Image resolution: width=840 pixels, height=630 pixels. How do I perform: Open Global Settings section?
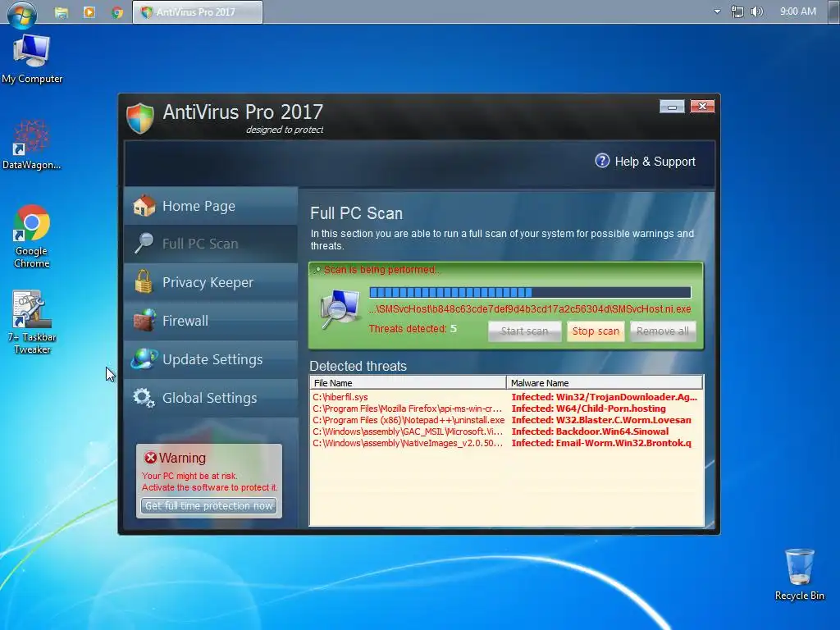point(211,398)
